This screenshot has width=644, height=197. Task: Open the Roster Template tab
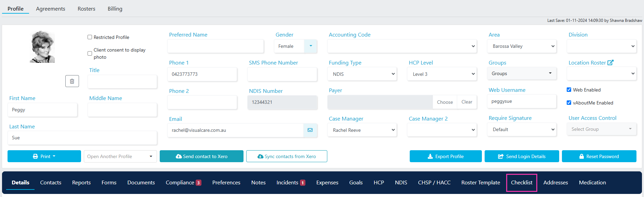[481, 183]
